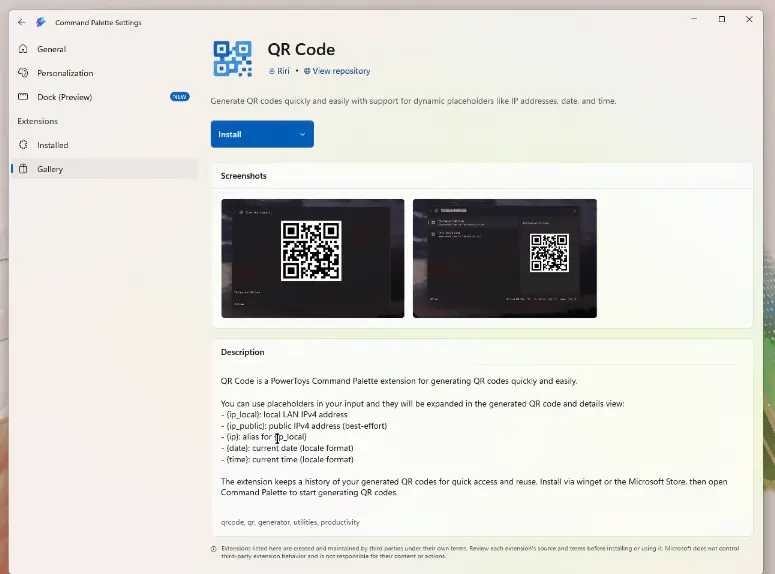
Task: Click the large QR Code extension logo
Action: [x=232, y=59]
